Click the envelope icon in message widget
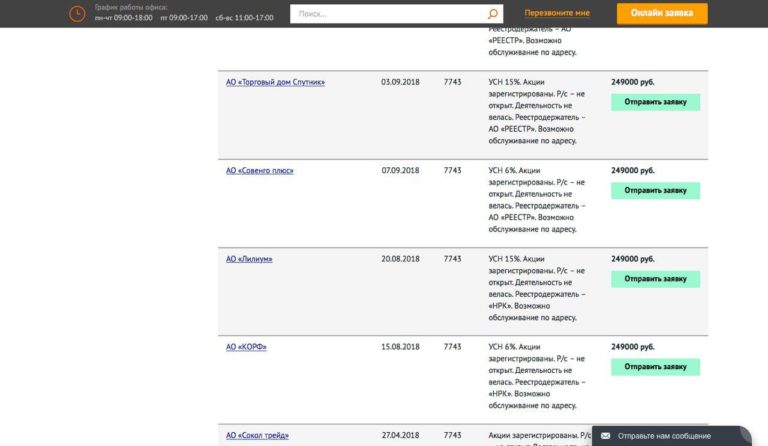Viewport: 768px width, 446px height. click(605, 436)
